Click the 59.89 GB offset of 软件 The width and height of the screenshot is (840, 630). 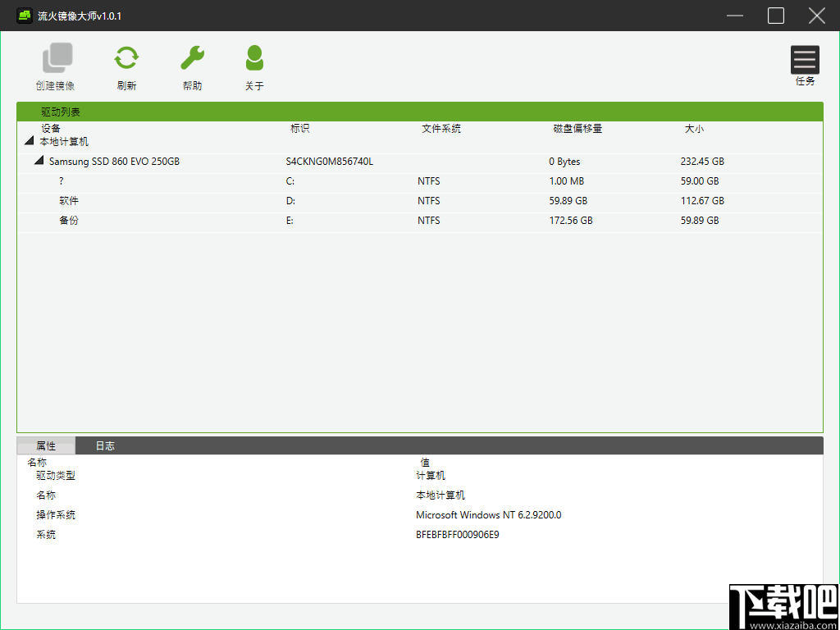pyautogui.click(x=568, y=201)
